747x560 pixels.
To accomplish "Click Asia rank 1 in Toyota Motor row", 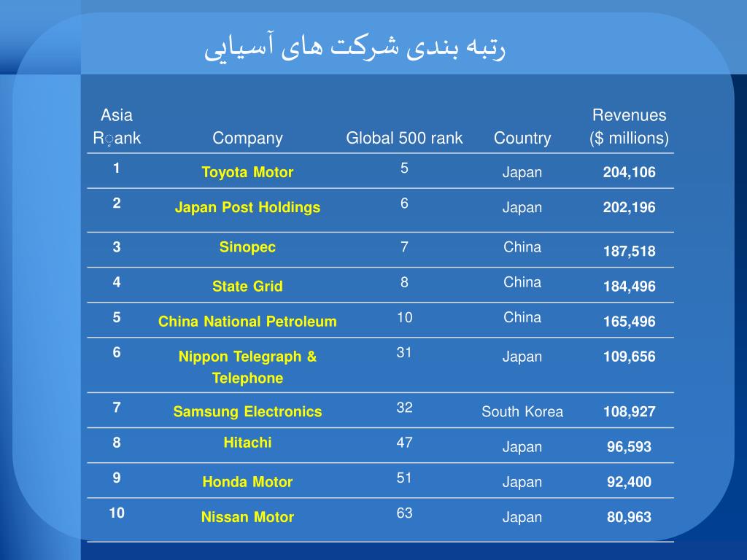I will click(x=117, y=168).
